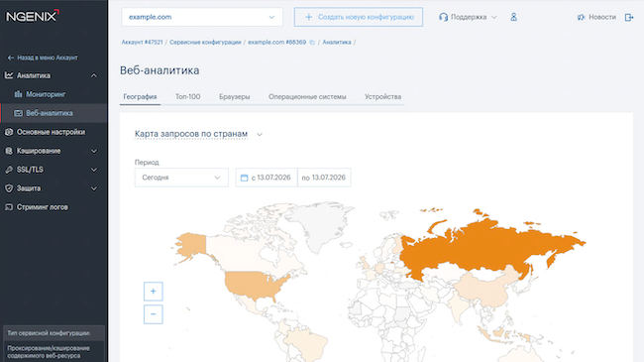Open Сервисные конфигурации breadcrumb
Viewport: 644px width, 362px height.
[x=205, y=42]
